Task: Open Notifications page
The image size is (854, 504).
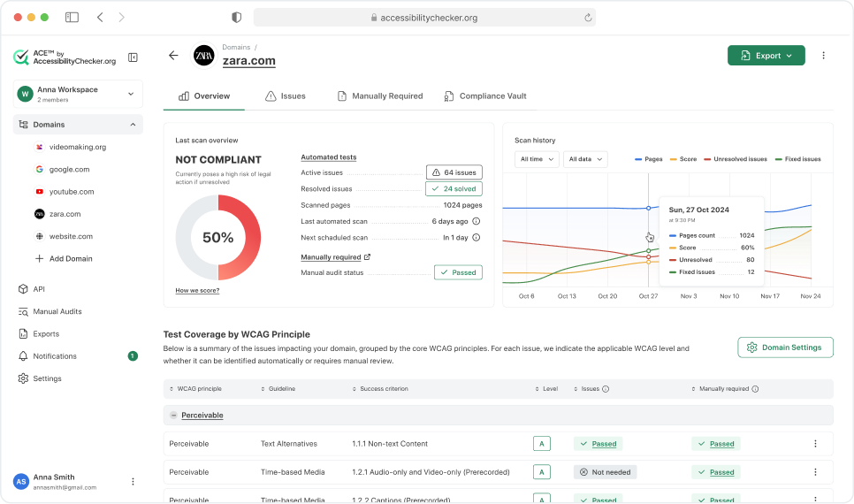Action: click(48, 356)
